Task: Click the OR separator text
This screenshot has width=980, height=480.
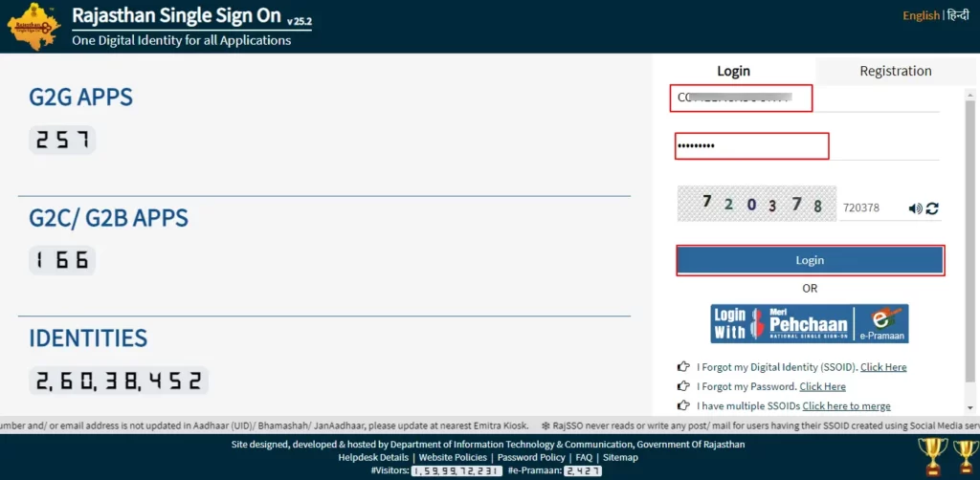Action: [x=810, y=289]
